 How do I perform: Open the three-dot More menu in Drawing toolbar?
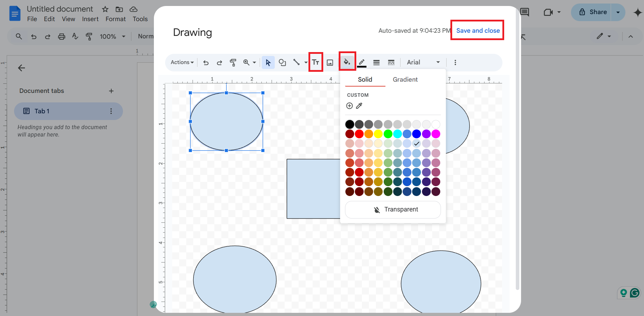[x=455, y=62]
